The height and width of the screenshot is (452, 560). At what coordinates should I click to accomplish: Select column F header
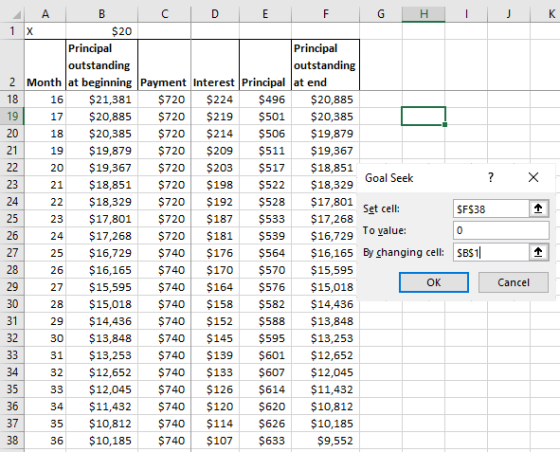pos(325,14)
